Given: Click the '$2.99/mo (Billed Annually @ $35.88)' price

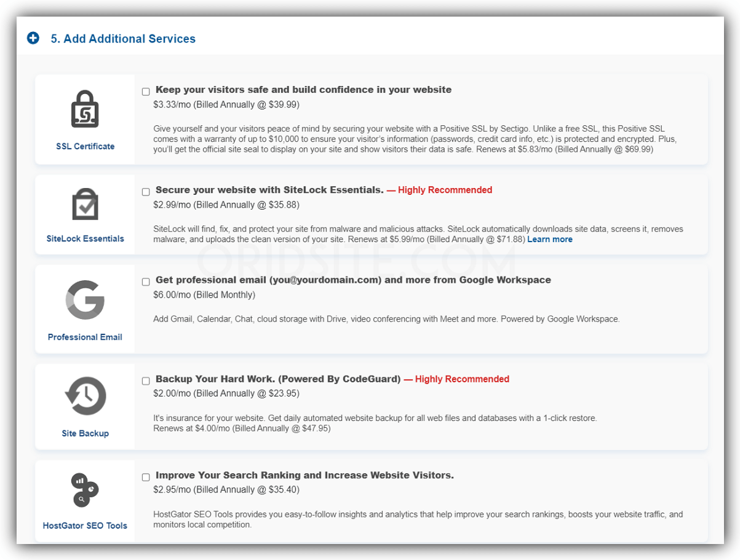Looking at the screenshot, I should coord(226,205).
